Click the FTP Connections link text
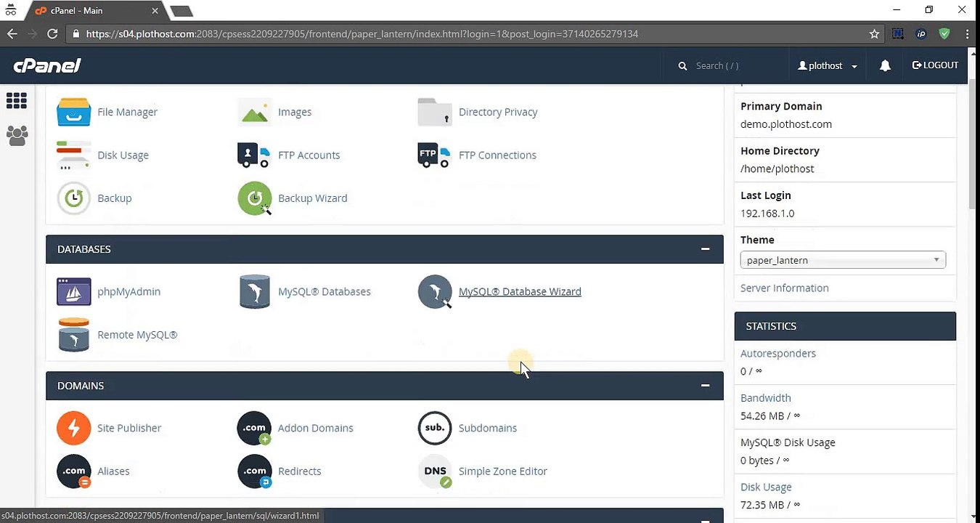 point(497,155)
